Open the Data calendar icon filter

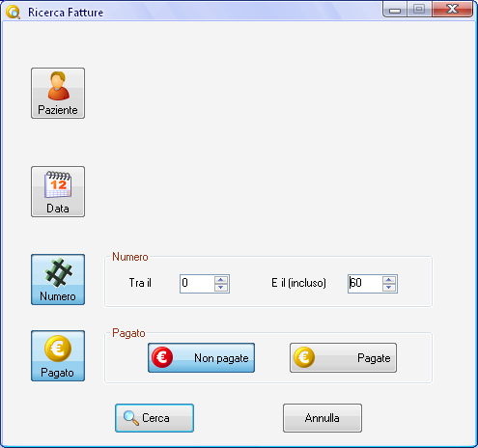pyautogui.click(x=58, y=191)
